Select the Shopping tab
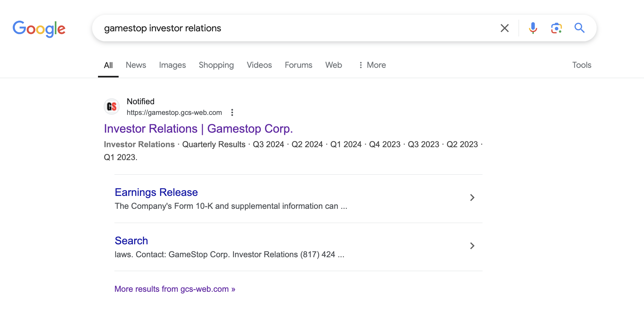 tap(216, 65)
